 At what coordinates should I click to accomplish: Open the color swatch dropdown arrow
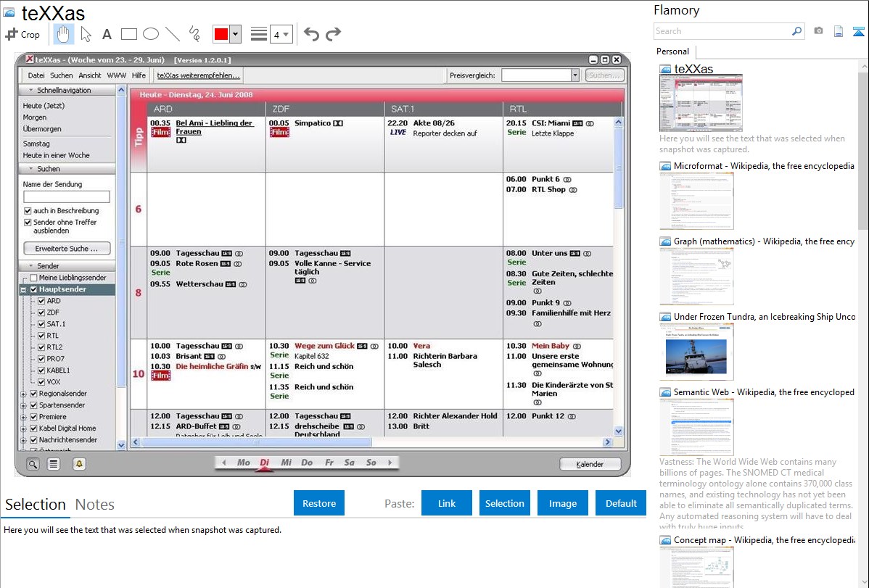click(x=236, y=34)
